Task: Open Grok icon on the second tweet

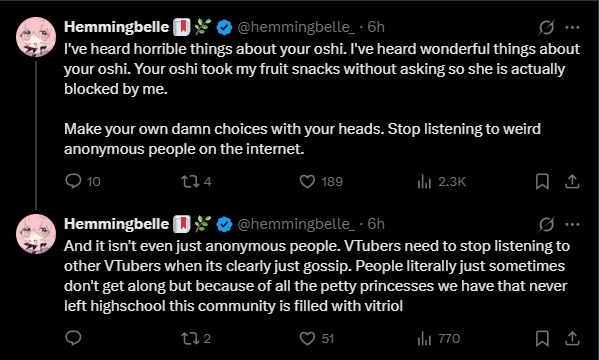Action: pos(546,224)
